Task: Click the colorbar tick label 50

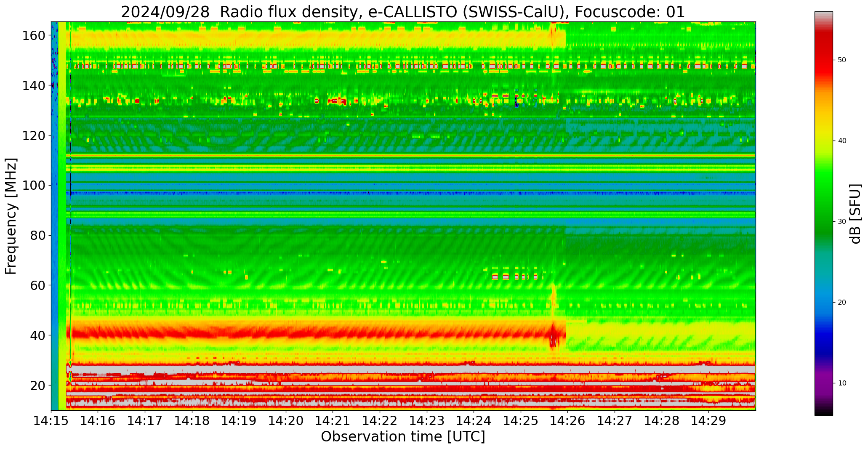Action: pos(842,60)
